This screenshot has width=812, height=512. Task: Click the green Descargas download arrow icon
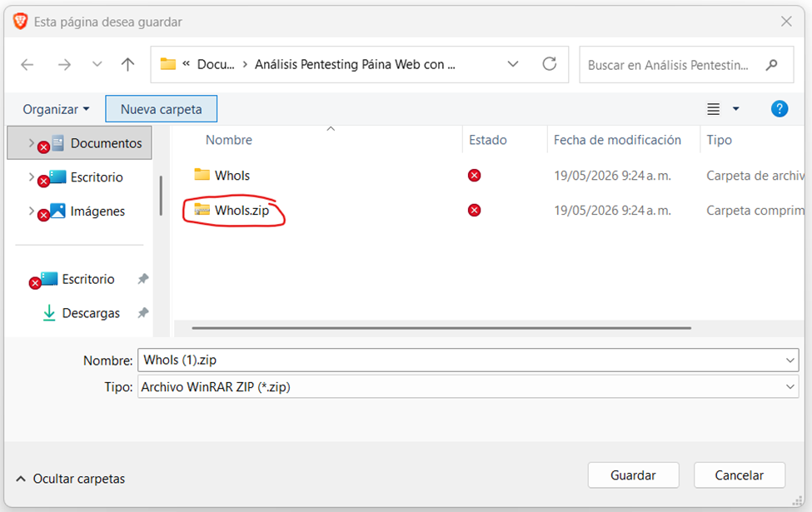49,313
